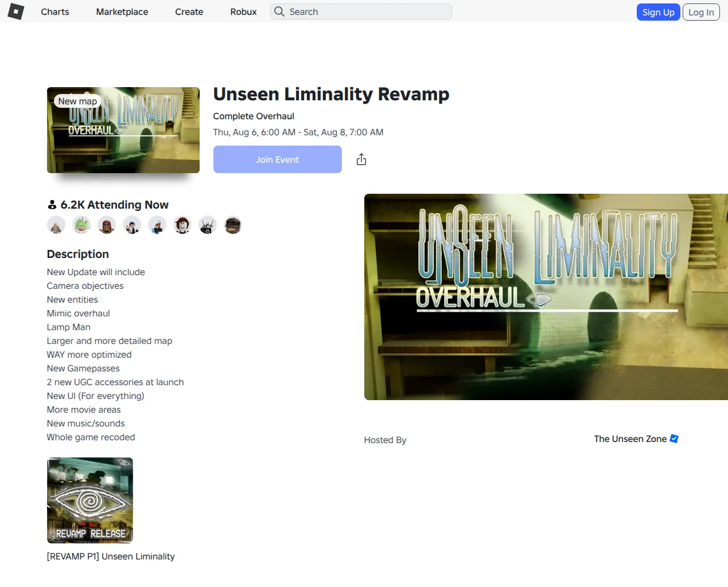Click the Roblox logo icon
The image size is (728, 587).
pos(15,11)
